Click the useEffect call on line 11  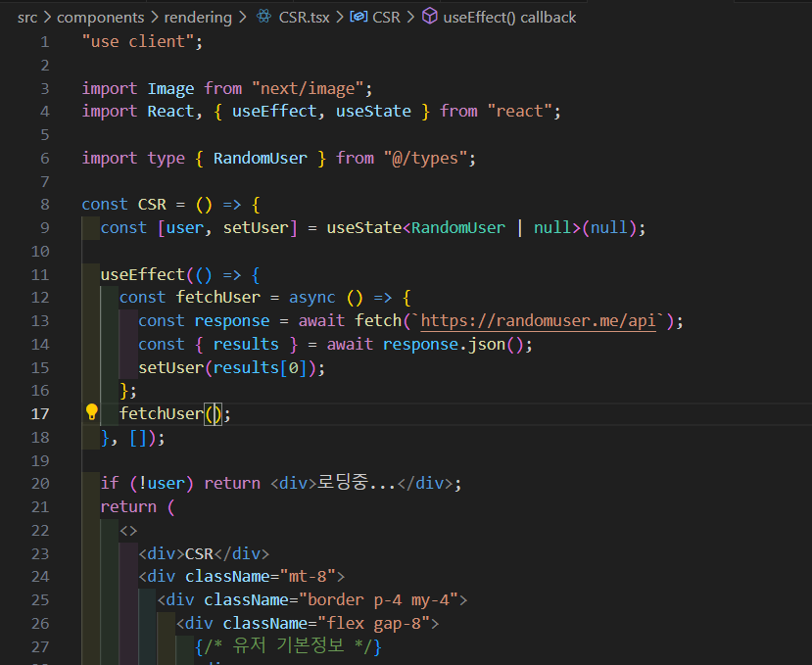coord(143,274)
